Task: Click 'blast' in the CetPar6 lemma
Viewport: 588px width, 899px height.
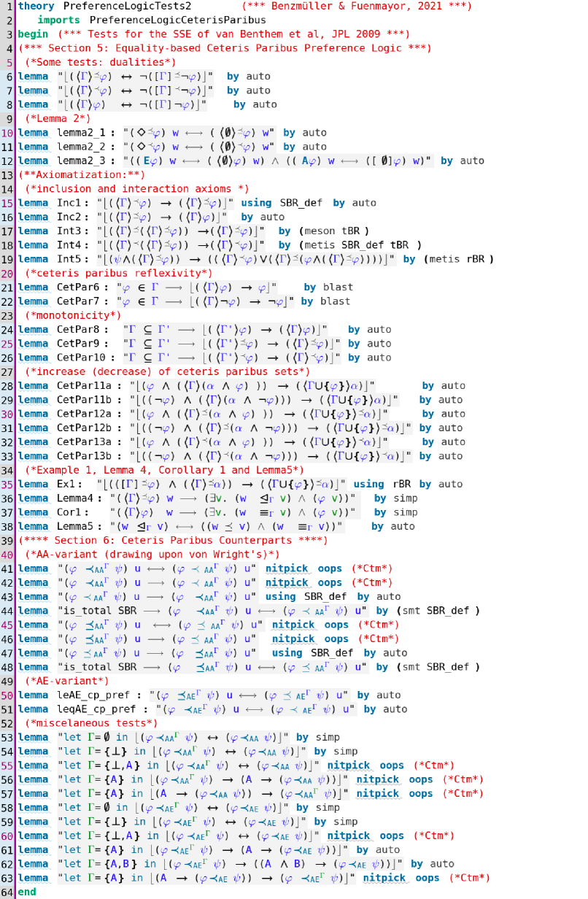Action: point(338,287)
